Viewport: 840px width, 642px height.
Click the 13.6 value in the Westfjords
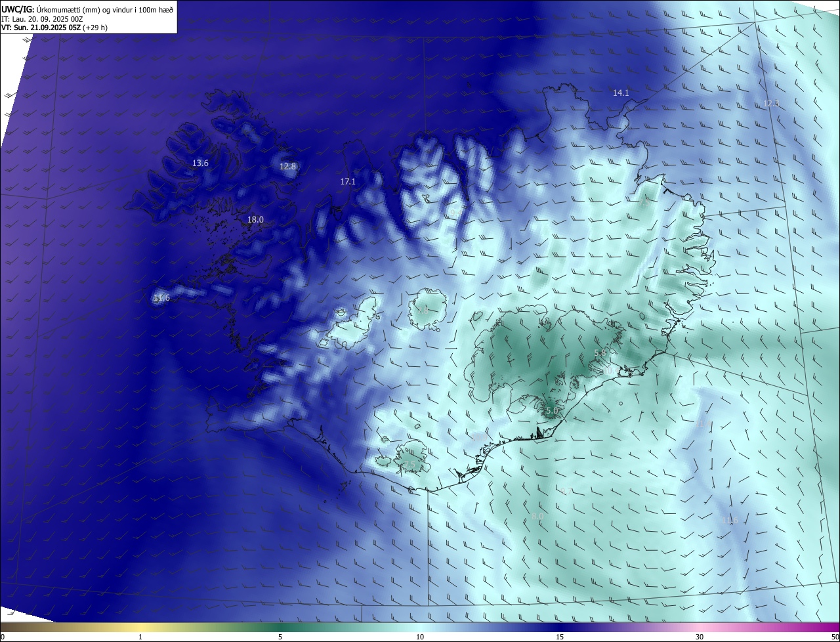tap(200, 163)
